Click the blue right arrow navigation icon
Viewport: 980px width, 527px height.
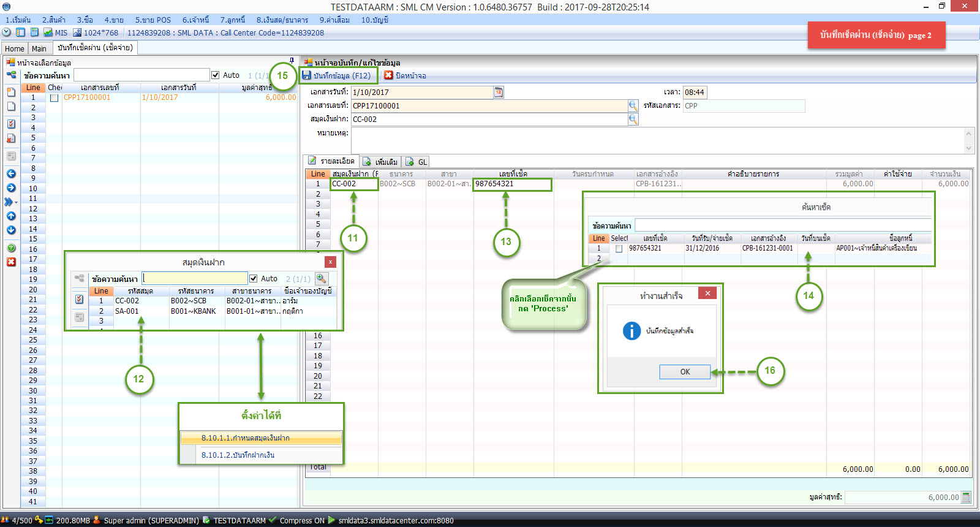11,188
